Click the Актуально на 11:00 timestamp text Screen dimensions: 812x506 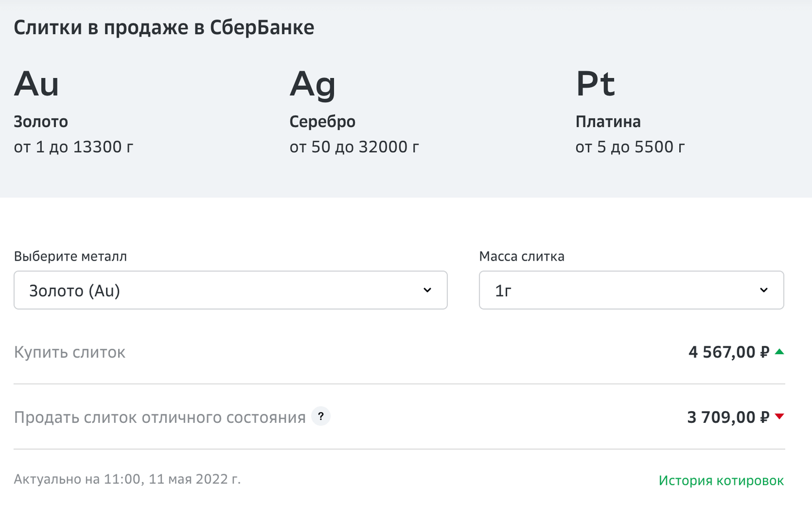pyautogui.click(x=127, y=479)
